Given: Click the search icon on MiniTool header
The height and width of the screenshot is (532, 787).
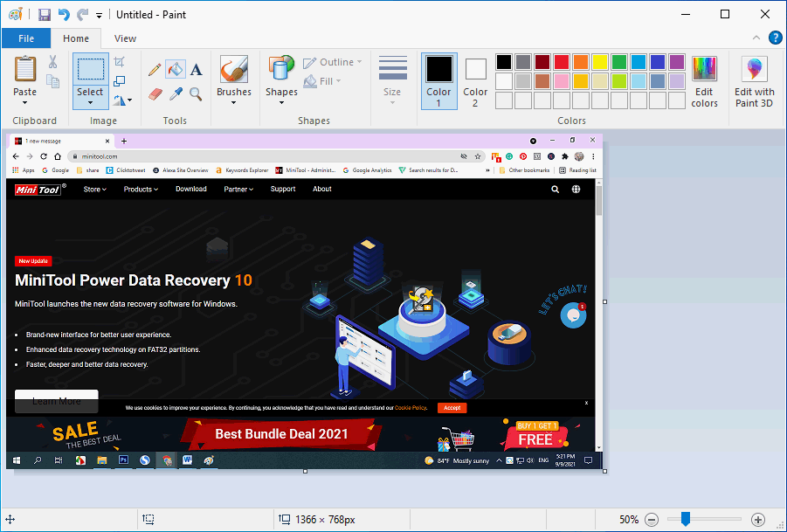Looking at the screenshot, I should tap(556, 190).
